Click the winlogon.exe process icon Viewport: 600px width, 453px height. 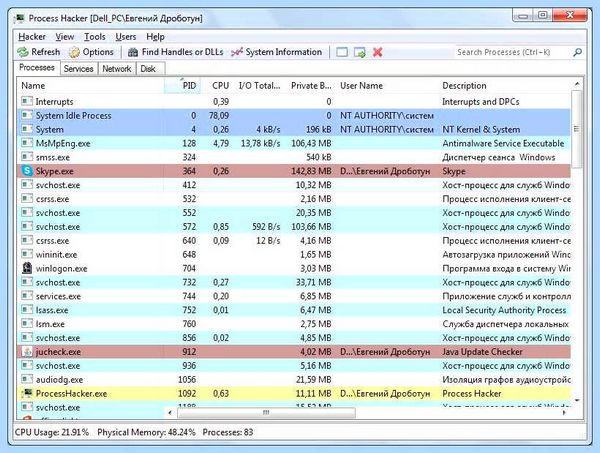(27, 268)
